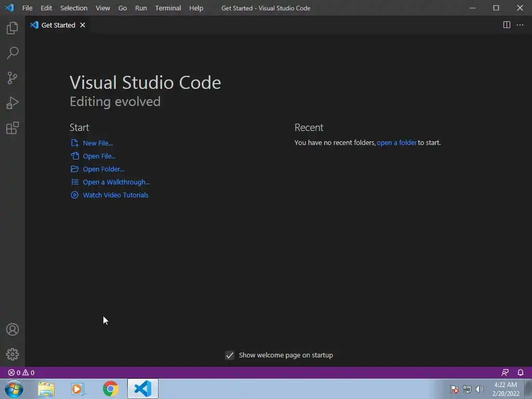532x399 pixels.
Task: Open the Terminal menu
Action: 168,8
